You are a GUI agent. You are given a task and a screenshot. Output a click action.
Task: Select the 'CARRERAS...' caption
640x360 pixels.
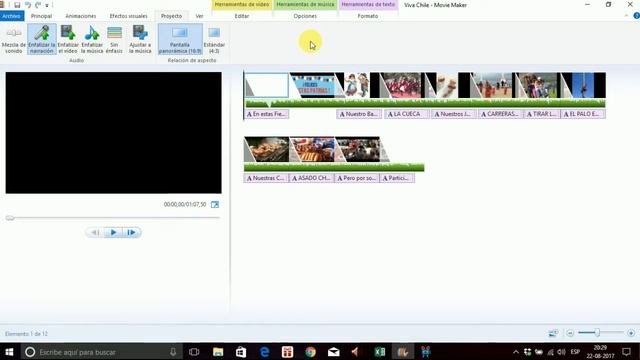500,114
